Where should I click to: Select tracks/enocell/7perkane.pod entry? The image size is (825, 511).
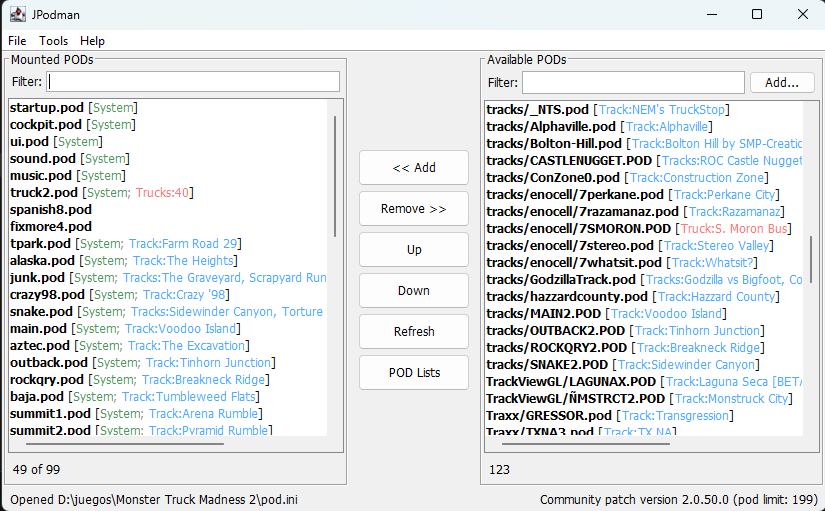pyautogui.click(x=644, y=195)
